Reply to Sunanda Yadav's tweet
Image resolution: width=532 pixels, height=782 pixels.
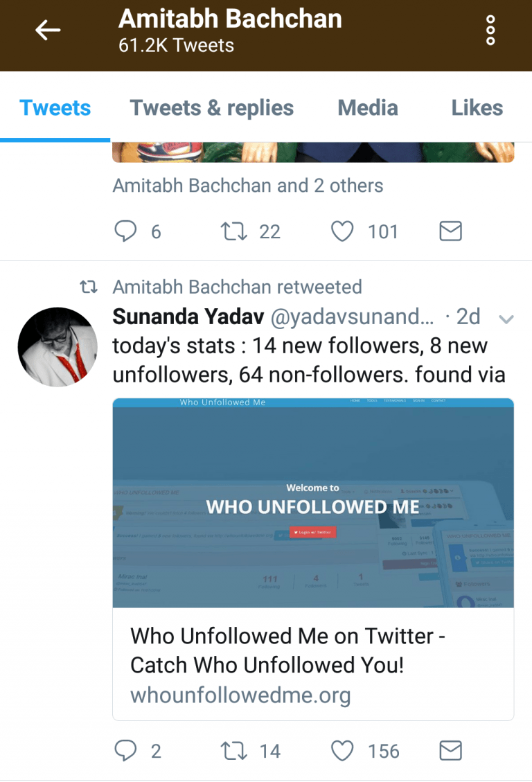[125, 751]
